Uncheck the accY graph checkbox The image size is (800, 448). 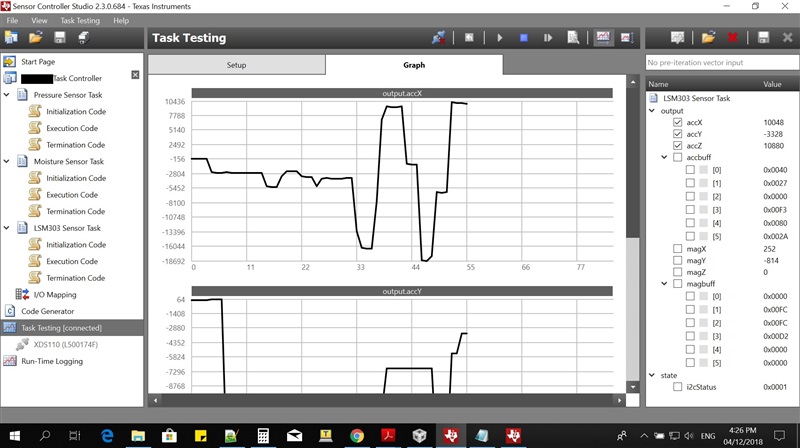[677, 134]
